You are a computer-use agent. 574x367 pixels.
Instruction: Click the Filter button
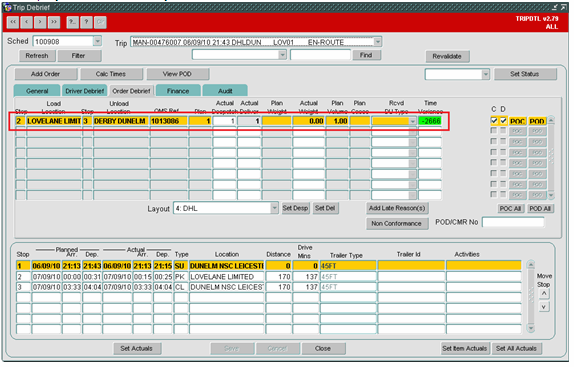coord(78,56)
